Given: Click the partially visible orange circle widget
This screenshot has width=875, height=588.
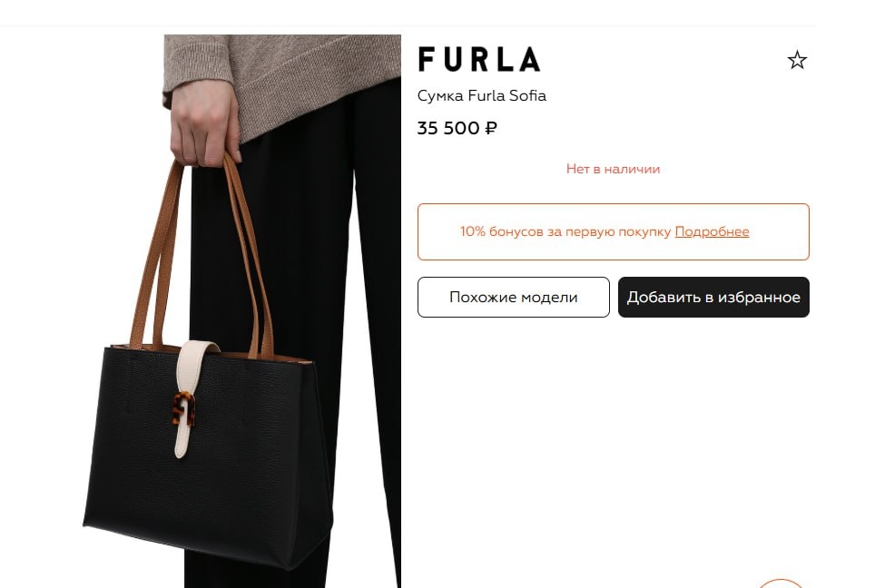Looking at the screenshot, I should pyautogui.click(x=781, y=583).
